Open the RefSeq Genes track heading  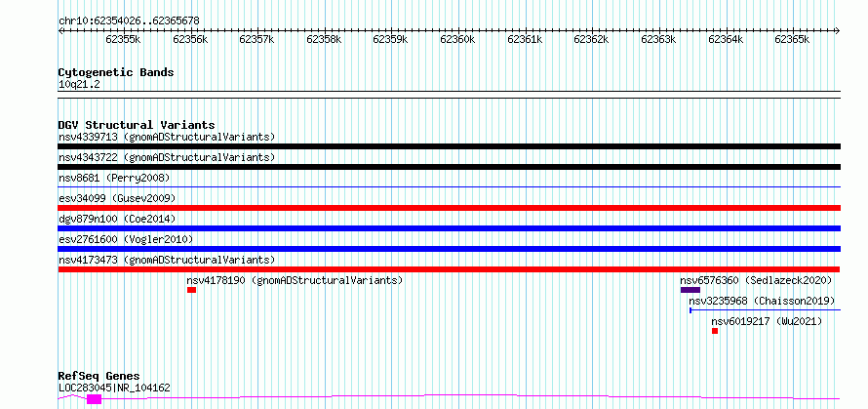click(99, 377)
